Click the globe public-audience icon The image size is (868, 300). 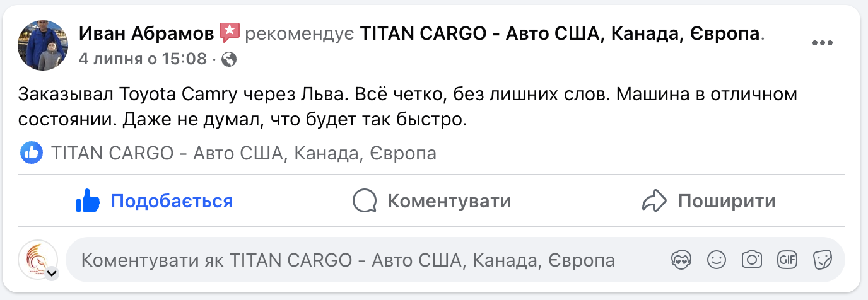tap(230, 59)
